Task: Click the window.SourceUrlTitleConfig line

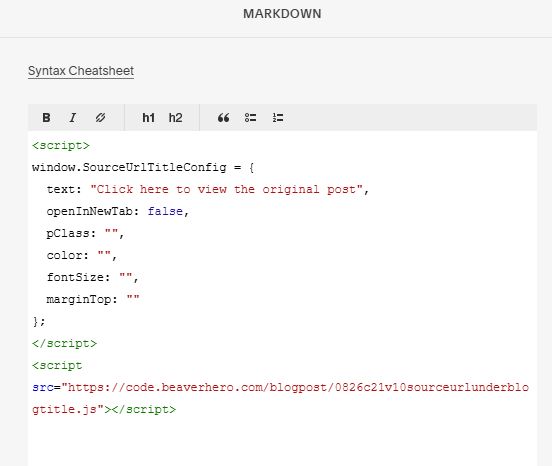Action: click(143, 167)
